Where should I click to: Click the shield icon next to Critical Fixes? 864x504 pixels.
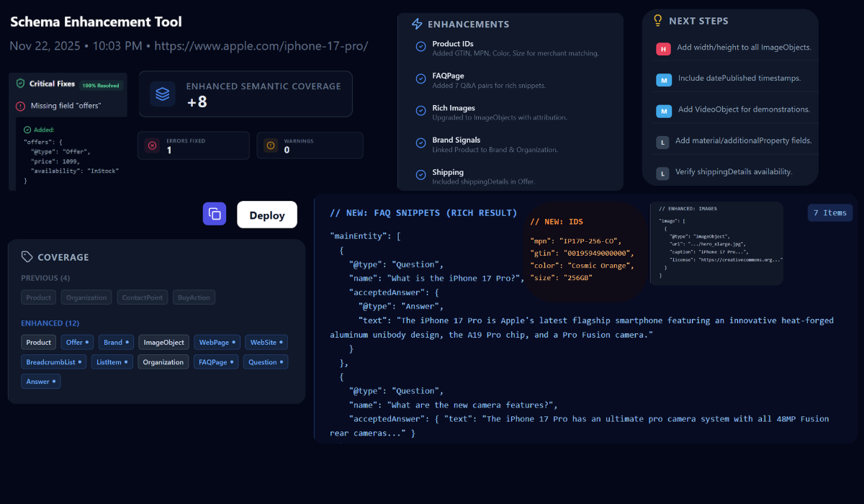click(x=19, y=83)
